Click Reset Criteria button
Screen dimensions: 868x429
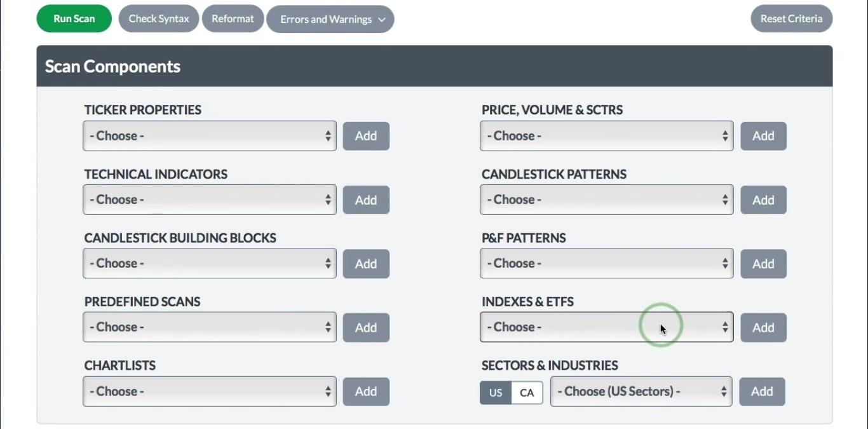point(791,19)
